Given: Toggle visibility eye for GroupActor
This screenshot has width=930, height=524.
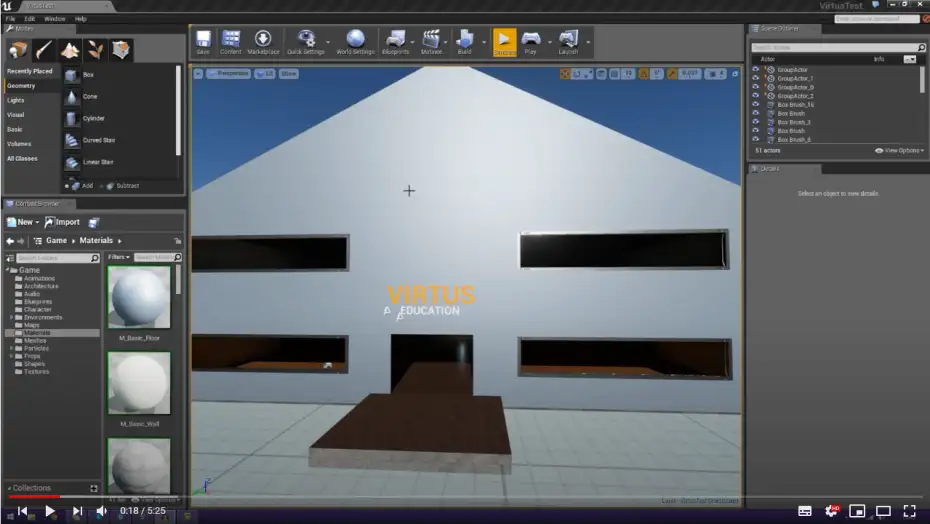Looking at the screenshot, I should coord(756,69).
